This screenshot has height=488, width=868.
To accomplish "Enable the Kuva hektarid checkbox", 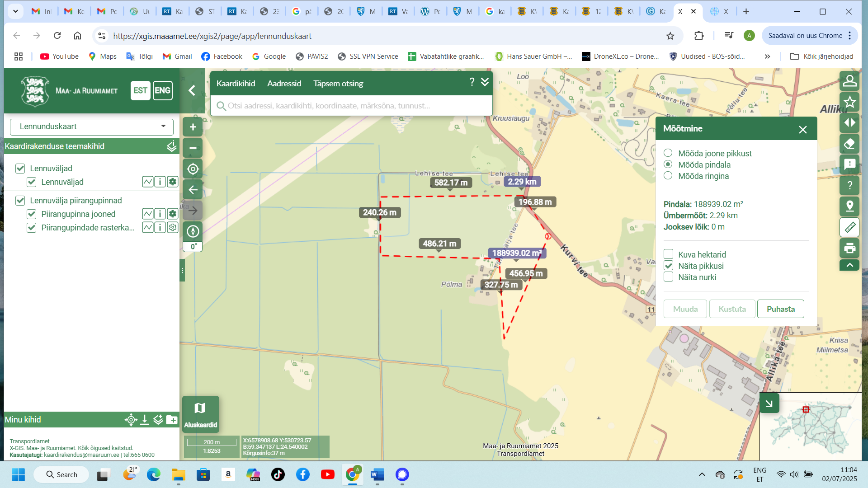I will [668, 254].
